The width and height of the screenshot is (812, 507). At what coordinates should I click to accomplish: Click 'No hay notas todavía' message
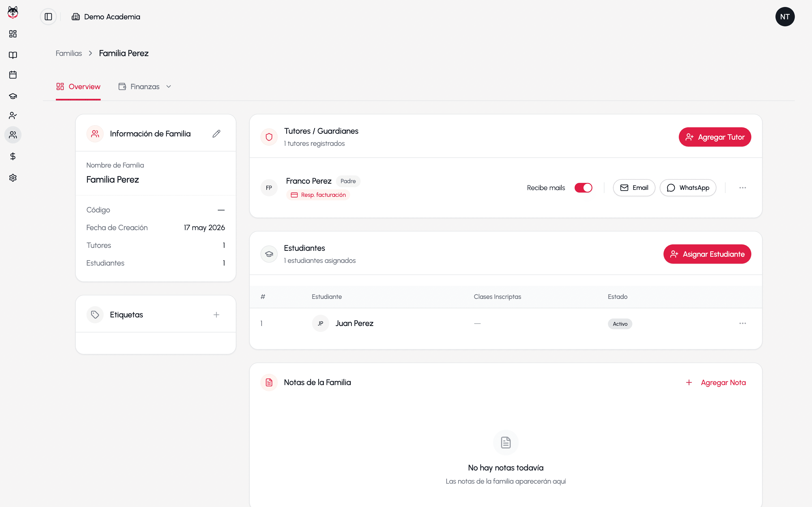[506, 468]
